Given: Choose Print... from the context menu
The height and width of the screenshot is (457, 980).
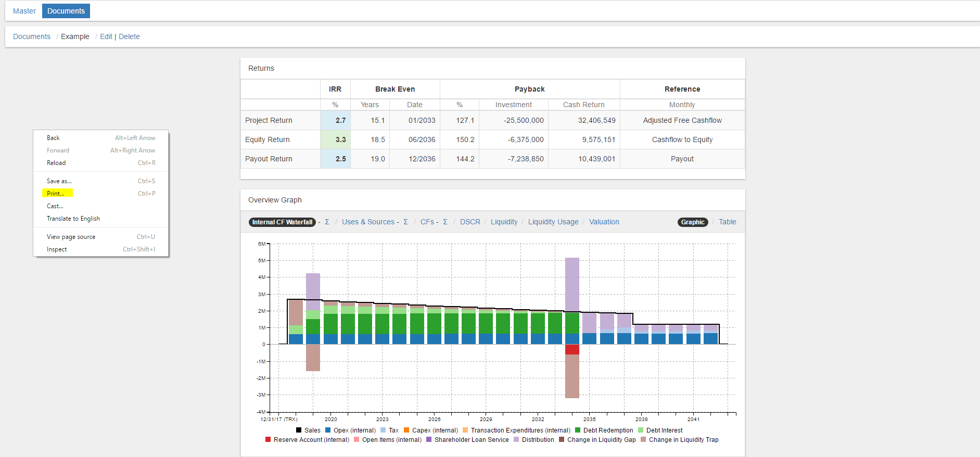Looking at the screenshot, I should click(56, 194).
